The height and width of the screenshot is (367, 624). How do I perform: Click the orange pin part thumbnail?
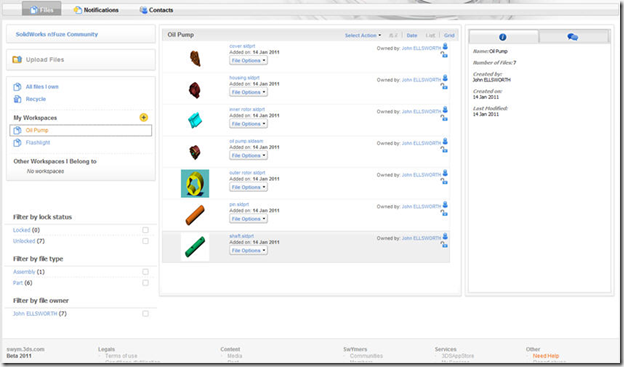(x=195, y=215)
